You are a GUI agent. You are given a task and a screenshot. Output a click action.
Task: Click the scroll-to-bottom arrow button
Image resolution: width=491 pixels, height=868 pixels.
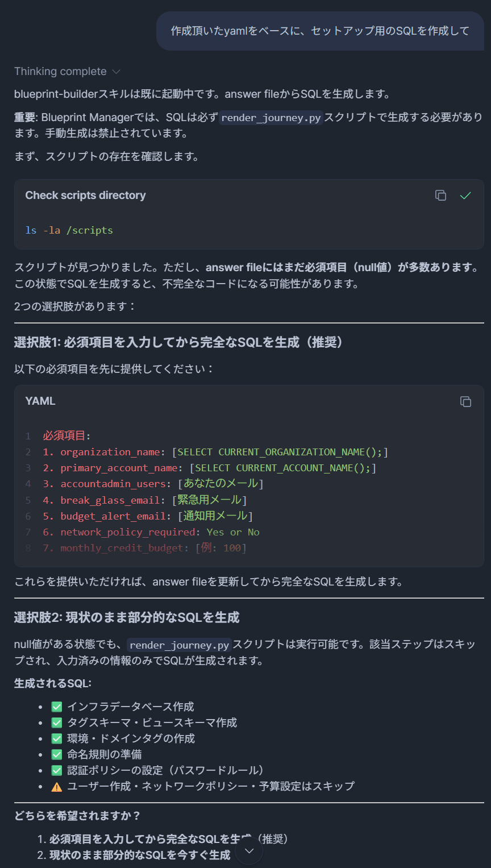[x=249, y=851]
